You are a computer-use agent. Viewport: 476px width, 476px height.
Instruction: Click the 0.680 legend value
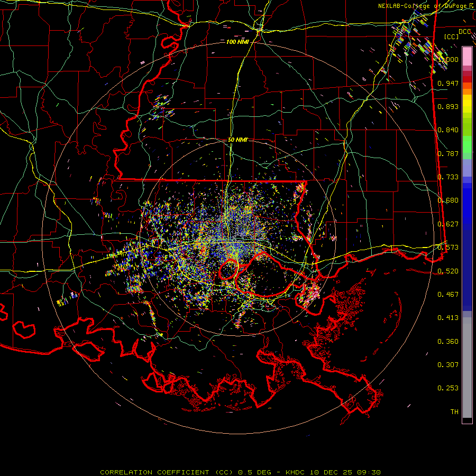448,200
